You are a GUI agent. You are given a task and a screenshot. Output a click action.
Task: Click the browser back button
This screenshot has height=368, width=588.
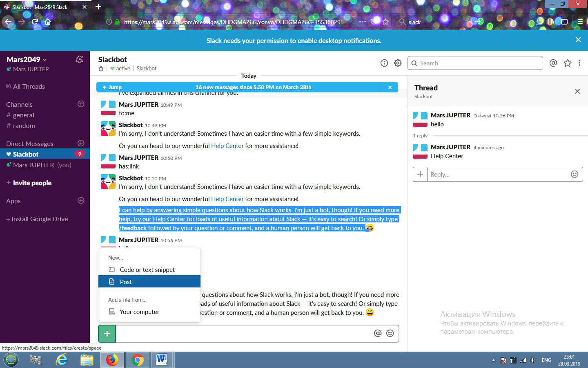point(8,22)
